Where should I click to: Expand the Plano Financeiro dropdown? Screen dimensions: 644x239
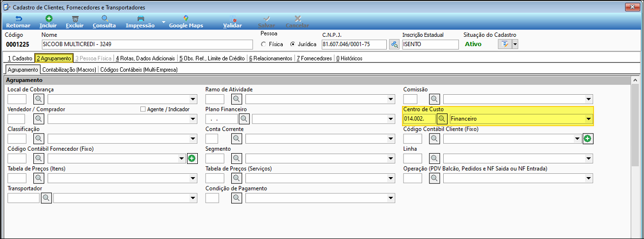(391, 119)
